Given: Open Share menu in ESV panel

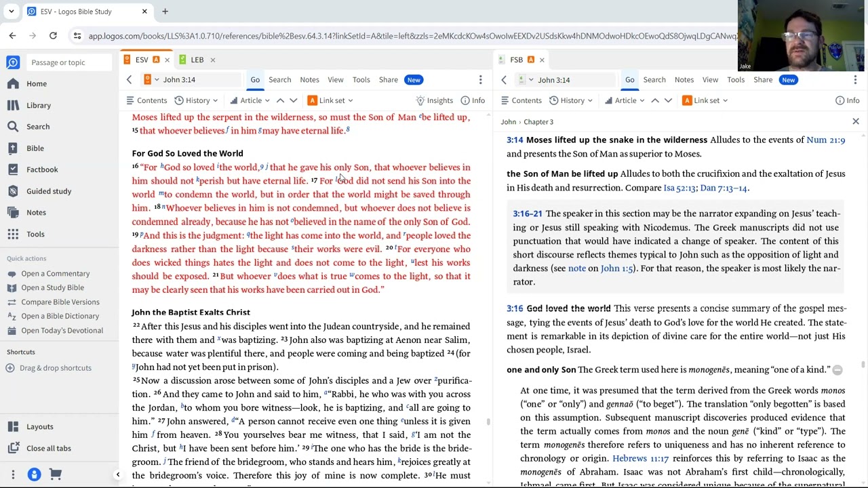Looking at the screenshot, I should (x=389, y=80).
